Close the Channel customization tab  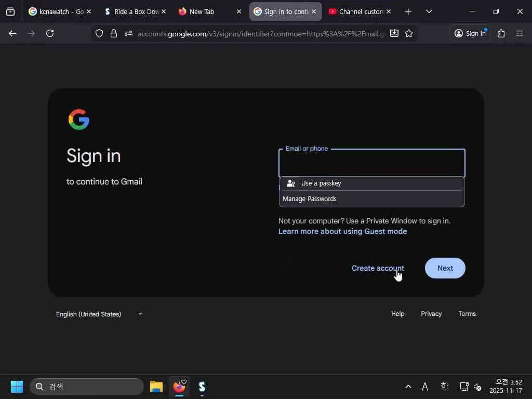point(389,11)
